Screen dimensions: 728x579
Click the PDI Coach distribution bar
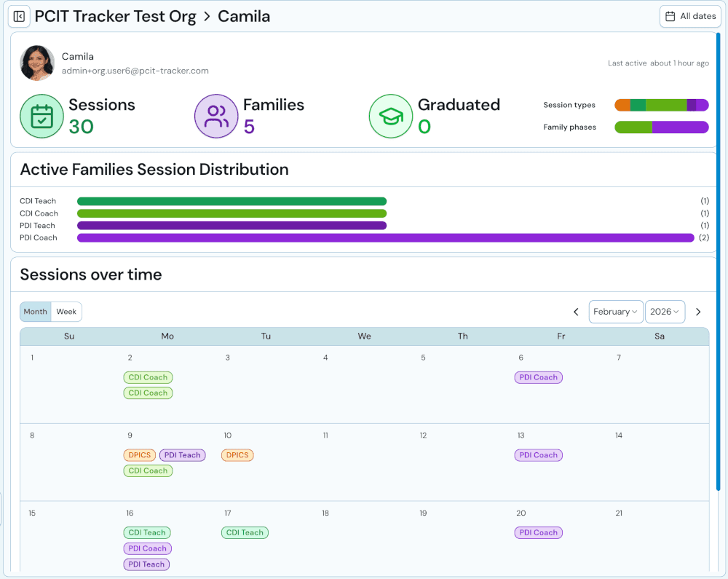pyautogui.click(x=387, y=237)
